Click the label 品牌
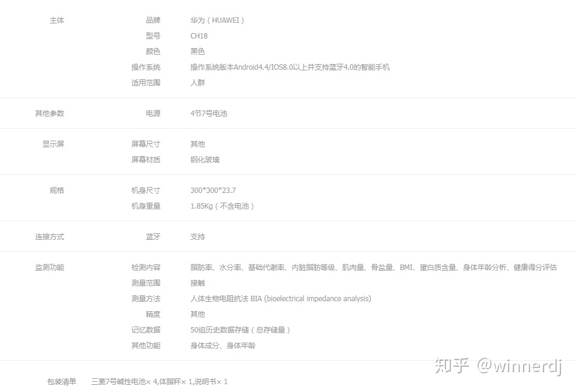The image size is (576, 392). 153,20
